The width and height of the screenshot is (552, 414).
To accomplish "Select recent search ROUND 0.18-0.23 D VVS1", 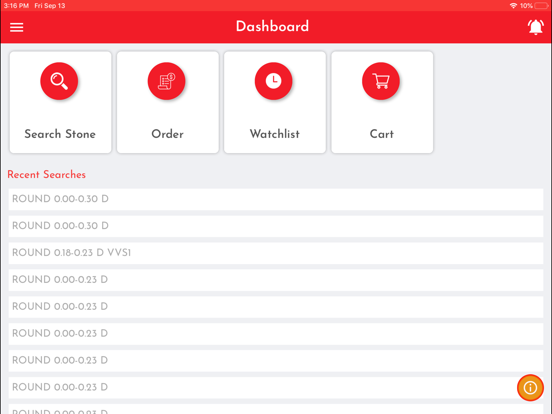I will pyautogui.click(x=276, y=253).
